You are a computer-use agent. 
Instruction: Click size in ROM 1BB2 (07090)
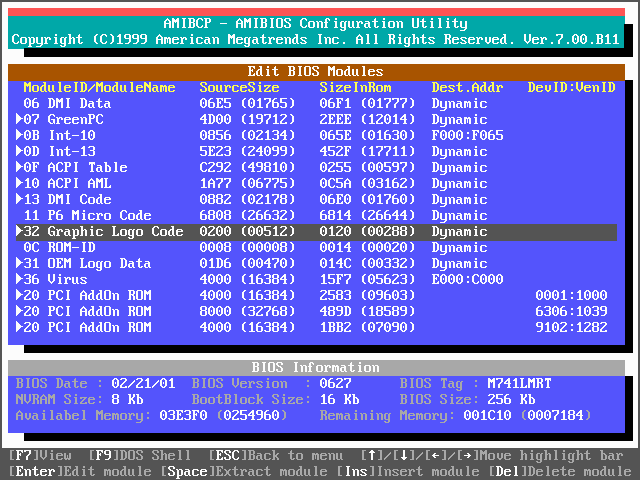pyautogui.click(x=367, y=327)
